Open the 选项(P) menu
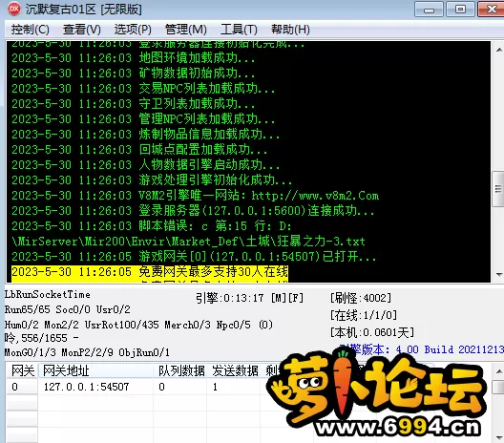Viewport: 504px width, 443px height. [133, 30]
